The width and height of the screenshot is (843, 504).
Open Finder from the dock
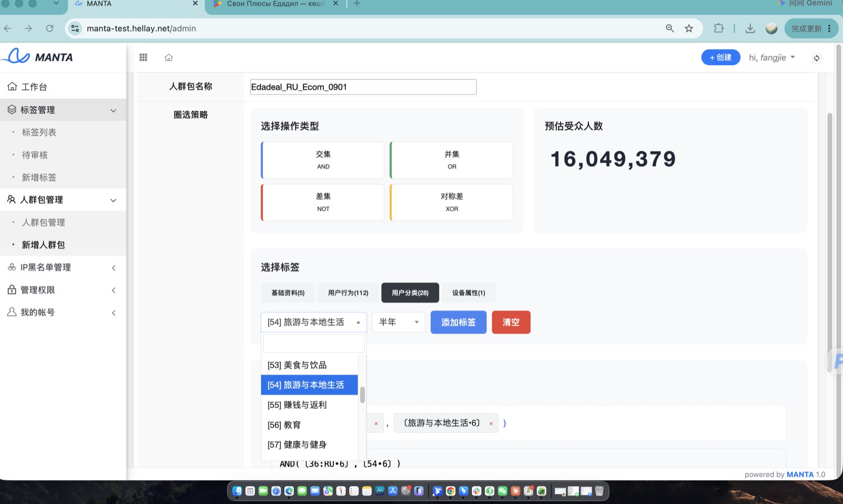tap(237, 491)
